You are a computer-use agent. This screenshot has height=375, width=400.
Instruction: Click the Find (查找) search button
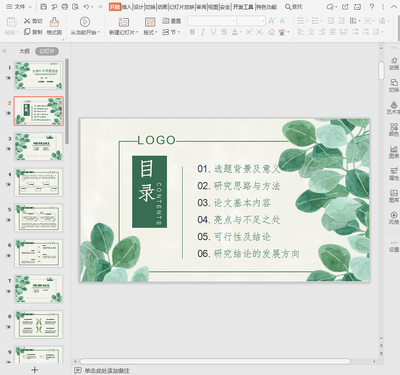point(294,7)
